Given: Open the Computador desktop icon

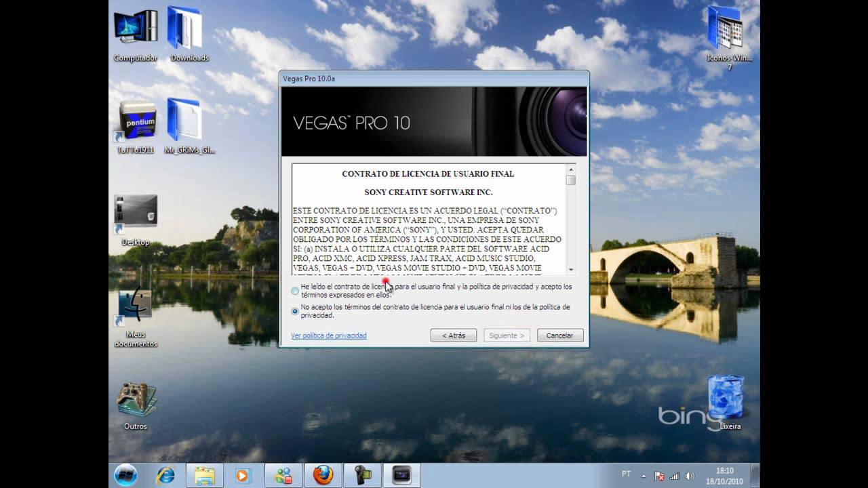Looking at the screenshot, I should point(136,35).
